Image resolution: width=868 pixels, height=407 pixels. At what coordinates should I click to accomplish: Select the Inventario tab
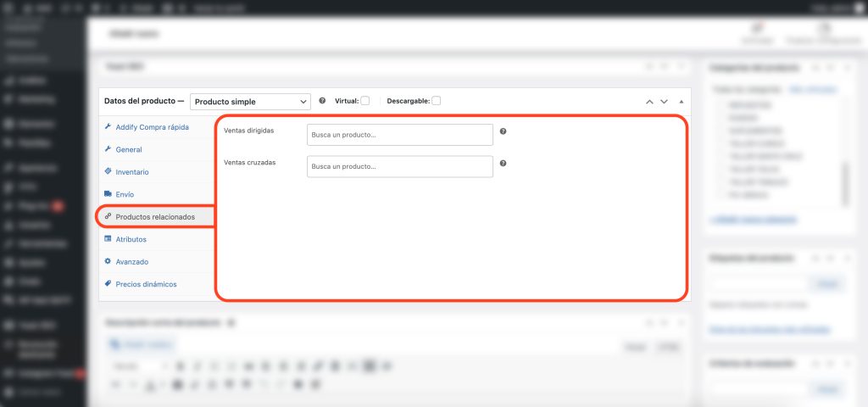coord(131,172)
